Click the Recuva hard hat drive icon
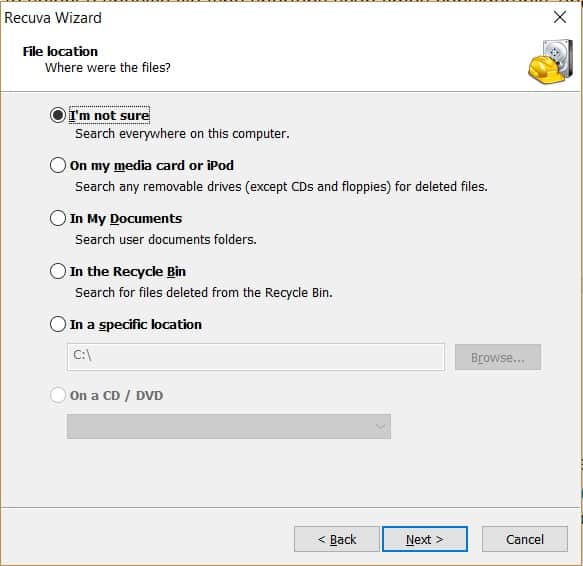 pos(551,62)
